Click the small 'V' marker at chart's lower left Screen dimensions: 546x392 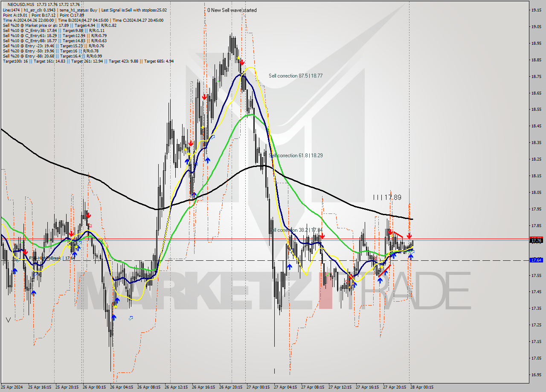coord(9,320)
